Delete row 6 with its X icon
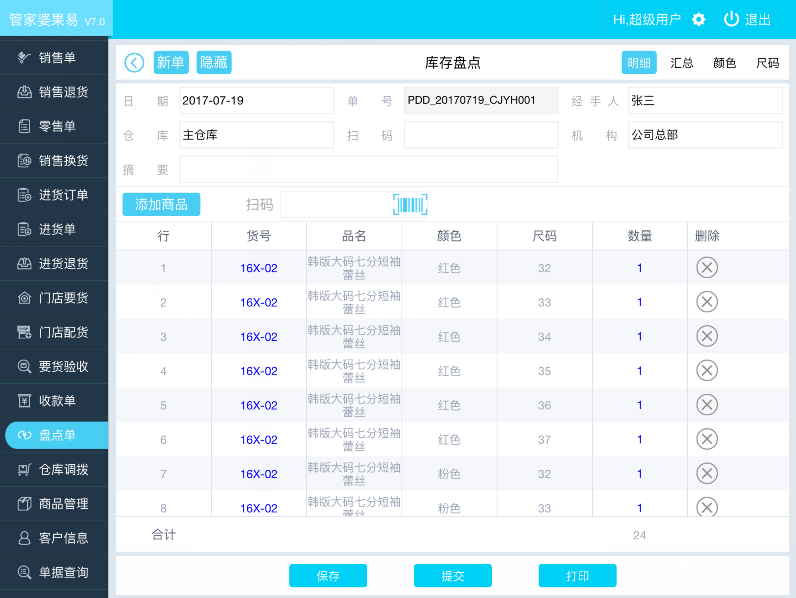The image size is (796, 598). pyautogui.click(x=707, y=439)
